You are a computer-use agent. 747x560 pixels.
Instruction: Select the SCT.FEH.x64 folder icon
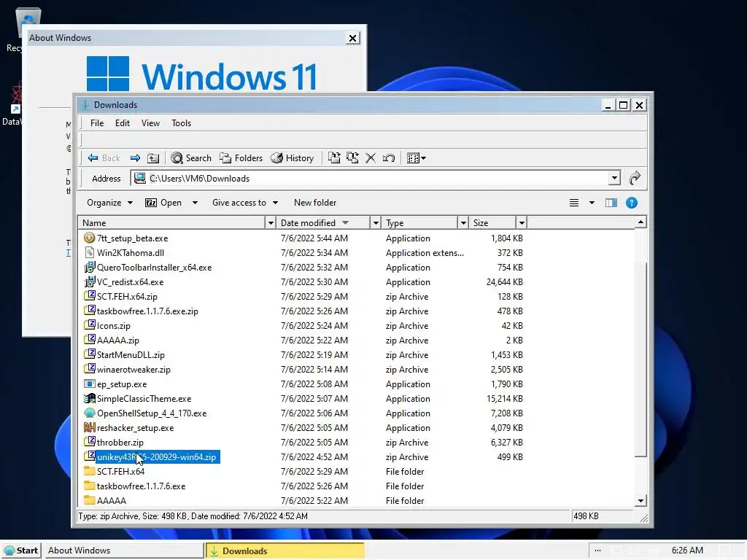tap(89, 472)
